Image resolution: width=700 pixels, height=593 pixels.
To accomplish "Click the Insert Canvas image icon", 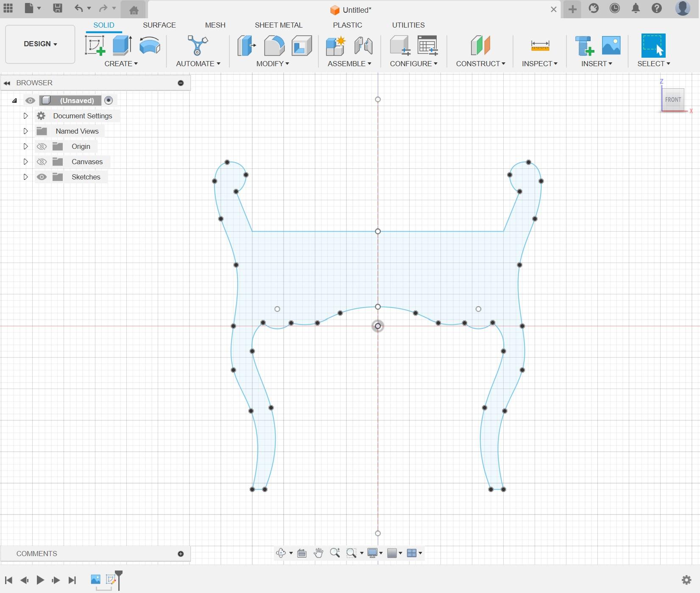I will point(611,45).
